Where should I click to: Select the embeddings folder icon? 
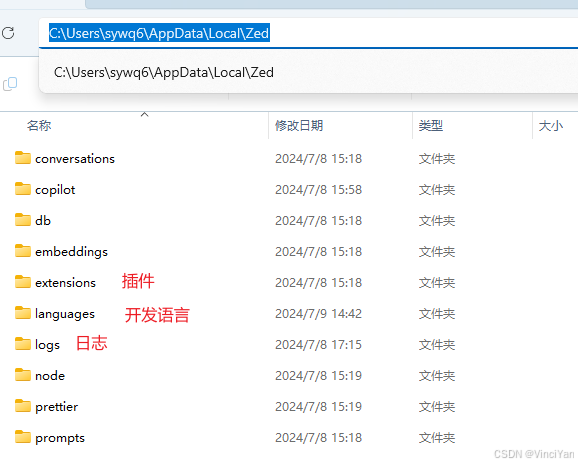click(23, 251)
